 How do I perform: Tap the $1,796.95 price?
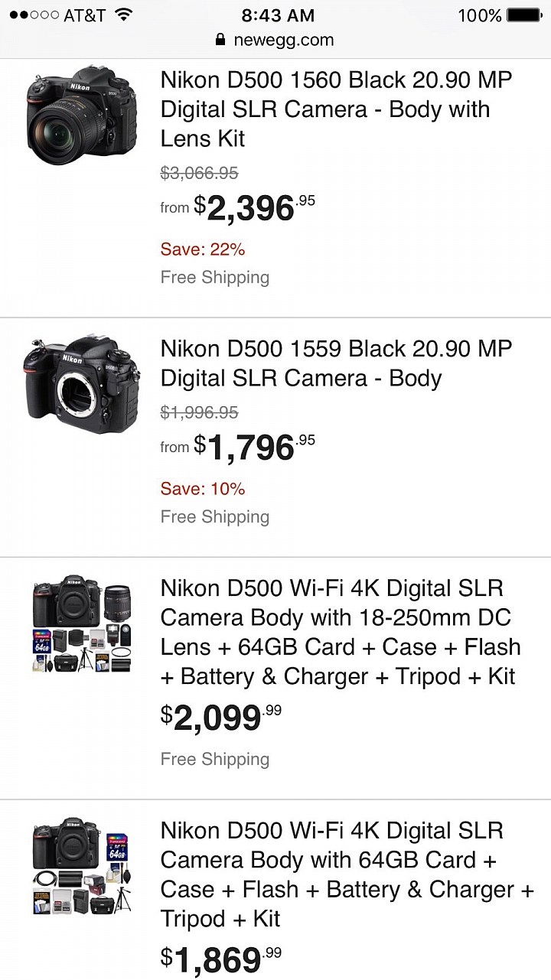click(x=251, y=448)
